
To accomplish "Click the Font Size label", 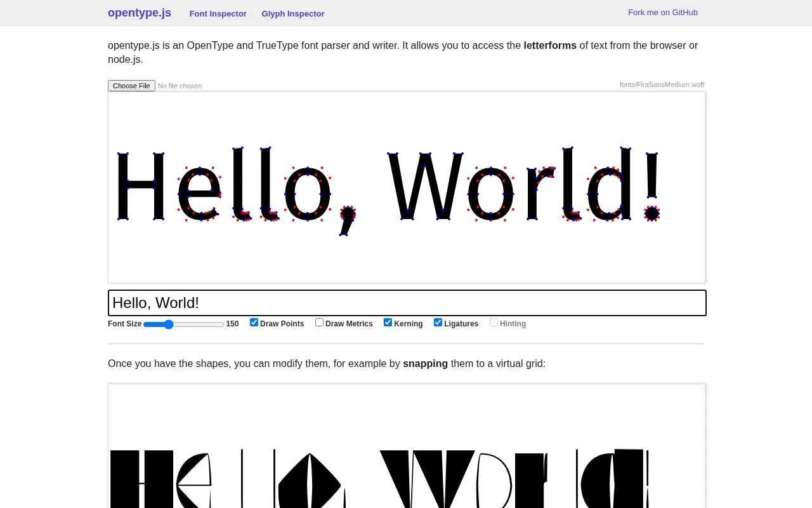I will click(125, 324).
